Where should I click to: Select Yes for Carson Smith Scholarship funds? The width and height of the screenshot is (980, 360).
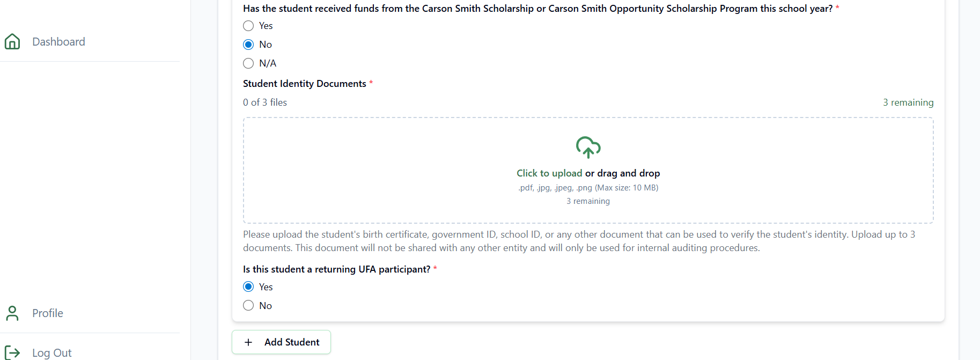coord(248,26)
